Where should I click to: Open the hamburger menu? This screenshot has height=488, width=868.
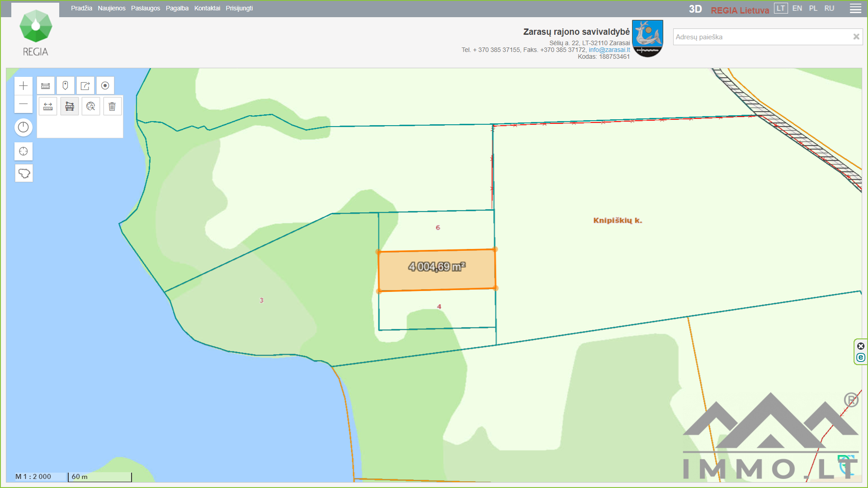coord(855,9)
